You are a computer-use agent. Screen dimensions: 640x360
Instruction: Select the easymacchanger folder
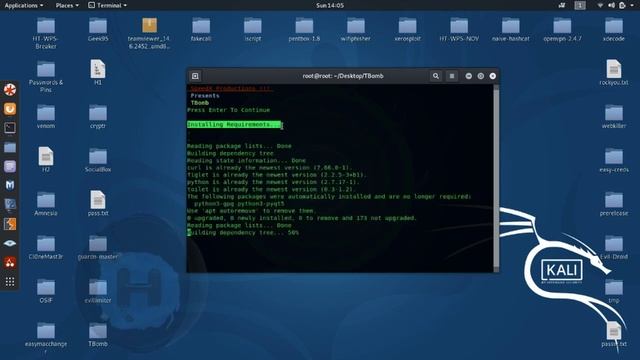click(x=46, y=337)
